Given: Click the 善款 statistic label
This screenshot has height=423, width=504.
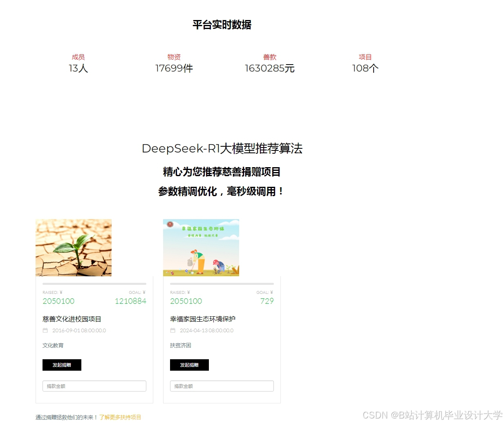Looking at the screenshot, I should pyautogui.click(x=270, y=57).
